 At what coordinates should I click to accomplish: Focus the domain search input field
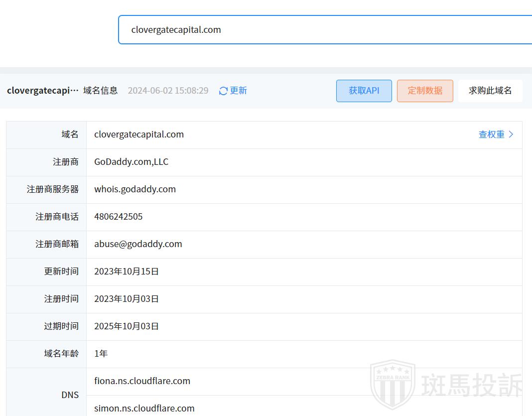324,30
